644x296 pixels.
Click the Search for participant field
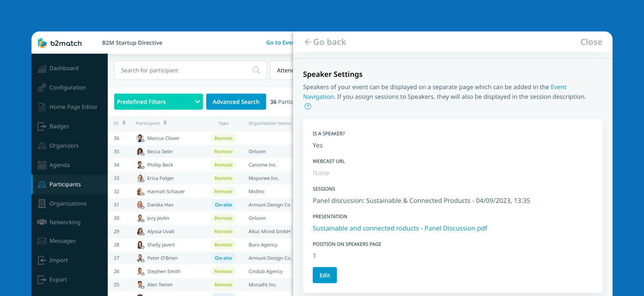point(190,70)
